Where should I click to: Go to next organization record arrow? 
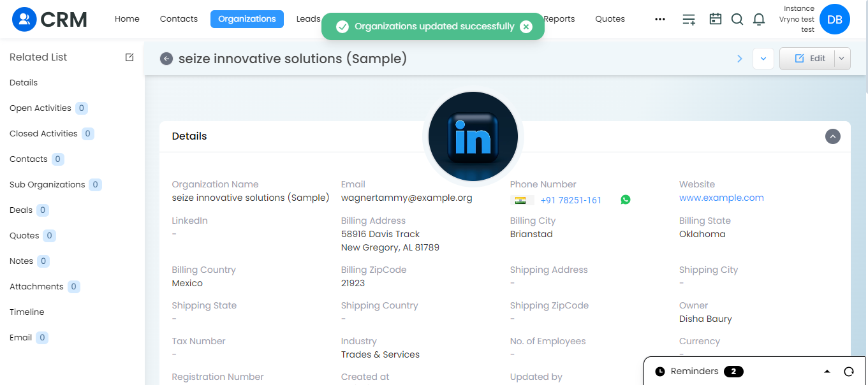pyautogui.click(x=740, y=59)
